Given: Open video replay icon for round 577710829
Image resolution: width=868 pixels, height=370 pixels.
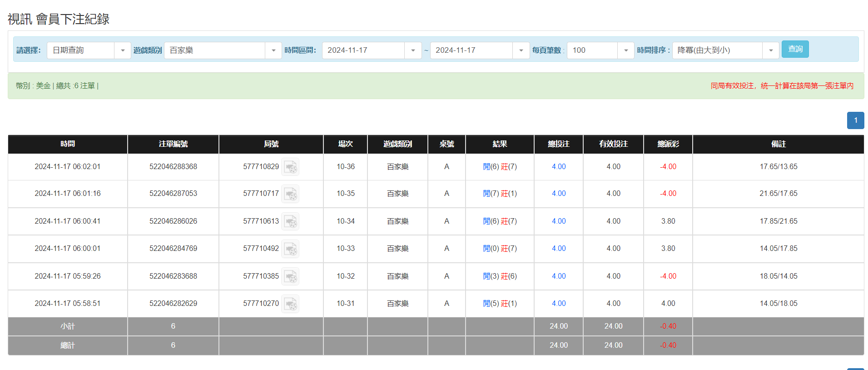Looking at the screenshot, I should tap(290, 167).
